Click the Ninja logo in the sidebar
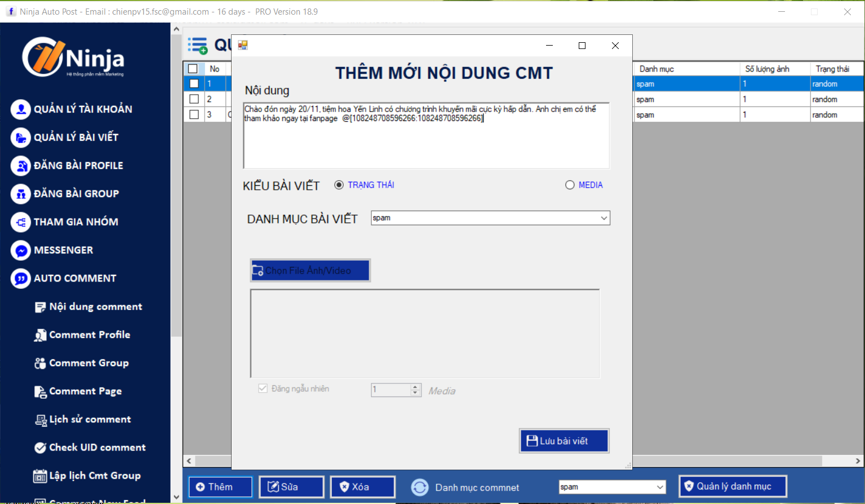This screenshot has width=865, height=504. [73, 57]
